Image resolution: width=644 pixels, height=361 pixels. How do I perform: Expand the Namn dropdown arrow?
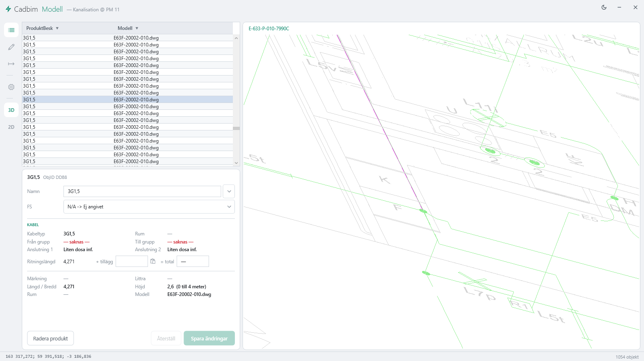point(229,191)
